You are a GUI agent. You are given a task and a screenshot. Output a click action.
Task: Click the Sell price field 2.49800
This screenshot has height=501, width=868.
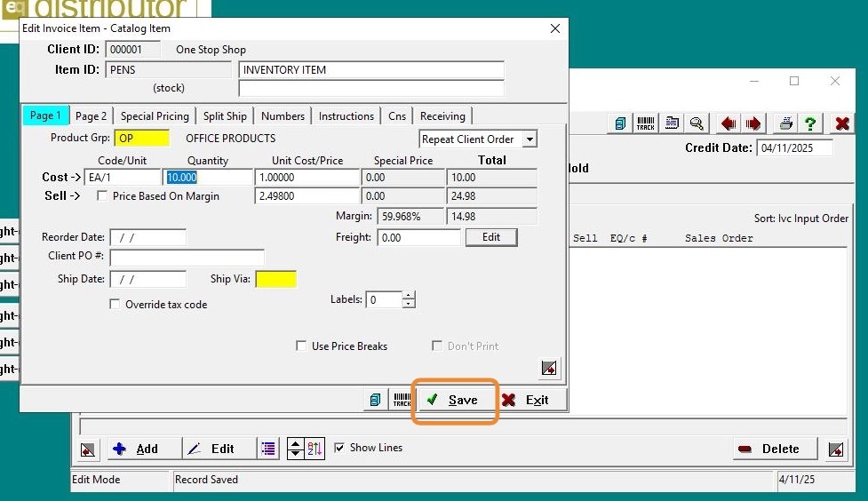(x=307, y=196)
